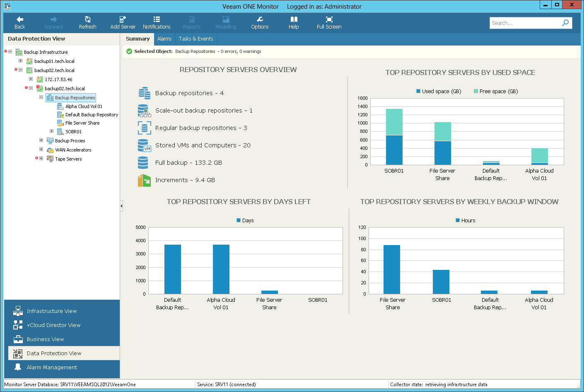The height and width of the screenshot is (392, 584).
Task: Open the Add Server wizard
Action: click(123, 23)
